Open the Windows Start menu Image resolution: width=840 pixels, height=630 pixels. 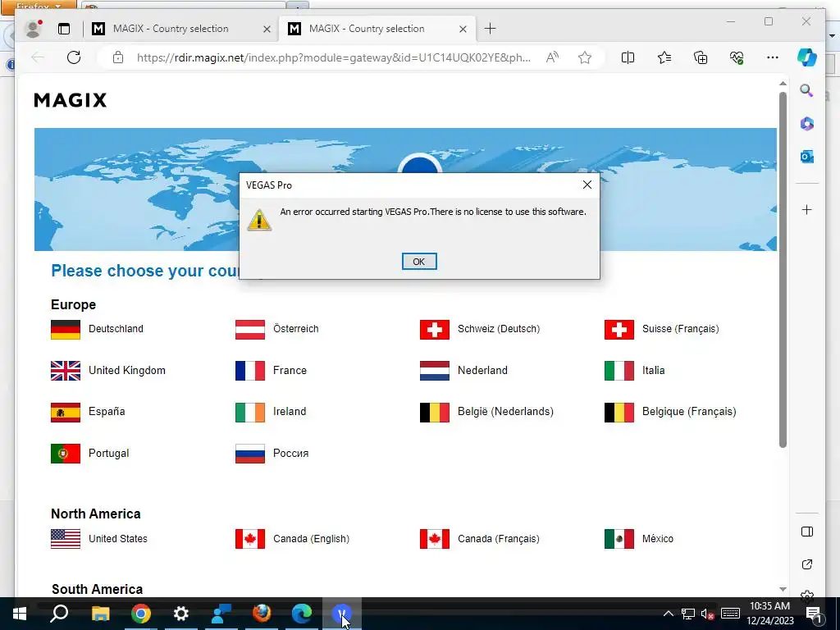[20, 614]
